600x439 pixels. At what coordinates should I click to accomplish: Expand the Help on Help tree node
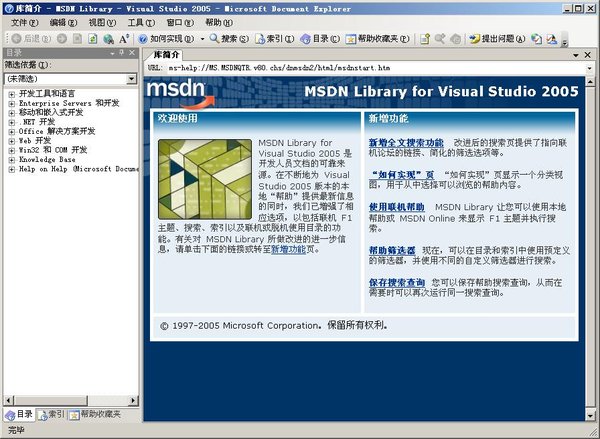12,169
